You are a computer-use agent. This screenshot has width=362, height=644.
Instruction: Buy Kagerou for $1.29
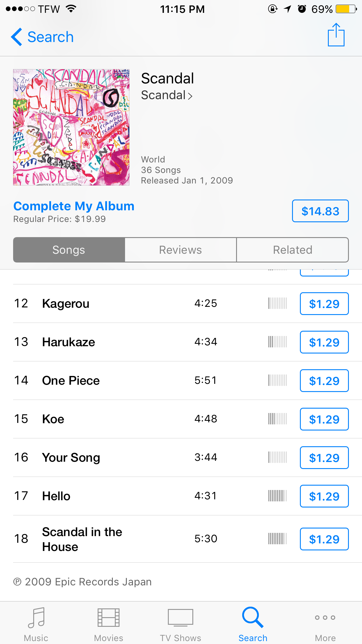[x=324, y=304]
